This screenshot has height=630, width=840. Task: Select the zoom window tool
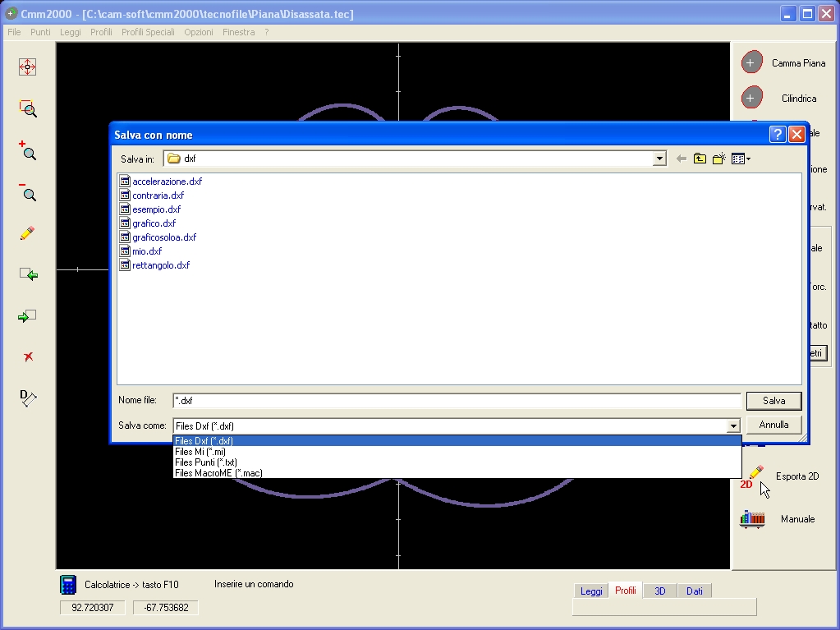click(x=28, y=108)
